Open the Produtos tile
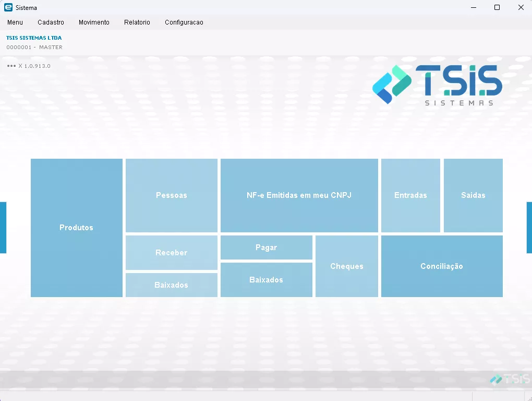Screen dimensions: 532x401 point(76,228)
